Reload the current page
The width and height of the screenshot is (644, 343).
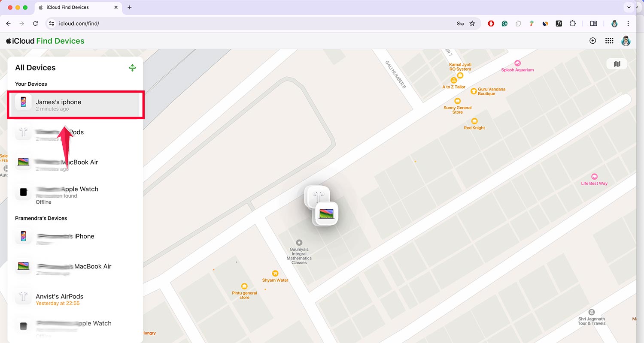click(35, 24)
